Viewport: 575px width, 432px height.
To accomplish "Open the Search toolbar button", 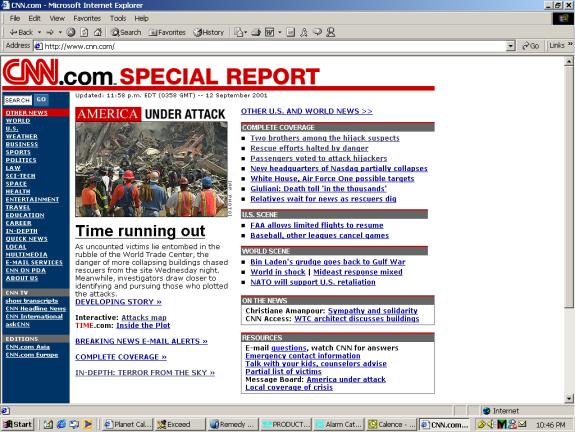I will (x=127, y=32).
